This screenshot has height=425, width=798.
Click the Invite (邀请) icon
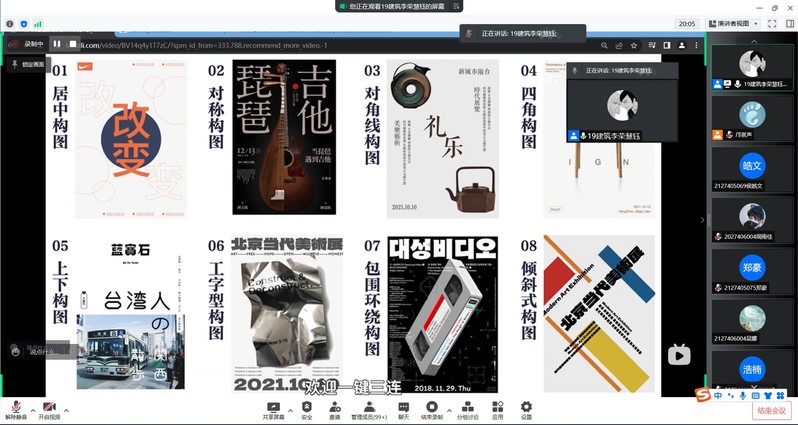[x=335, y=406]
